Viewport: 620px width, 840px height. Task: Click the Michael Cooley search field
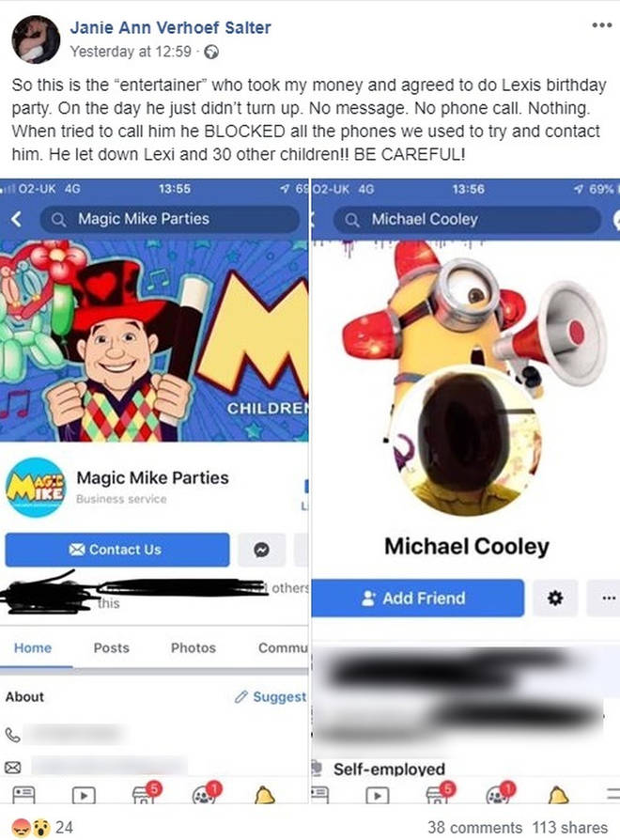click(466, 220)
